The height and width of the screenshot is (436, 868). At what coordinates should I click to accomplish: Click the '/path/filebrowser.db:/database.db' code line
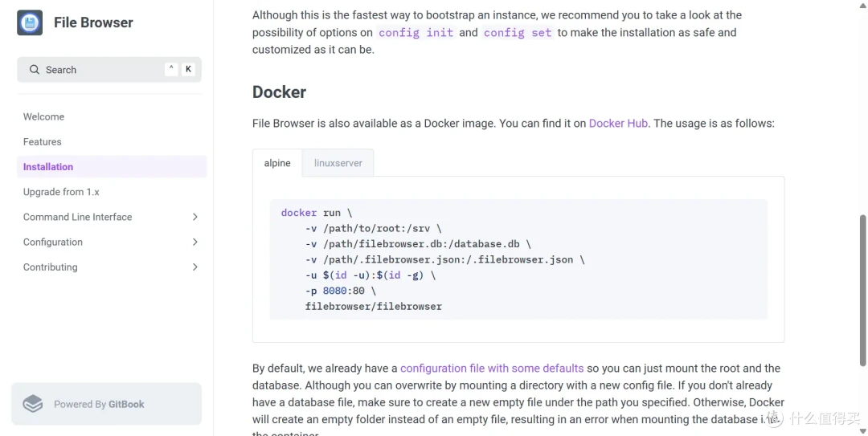click(418, 244)
